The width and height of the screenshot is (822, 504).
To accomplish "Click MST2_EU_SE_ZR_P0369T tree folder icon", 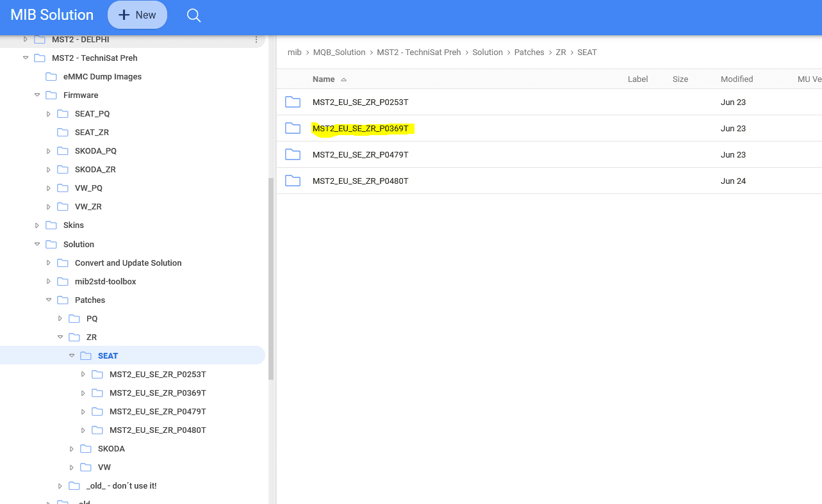I will click(97, 393).
